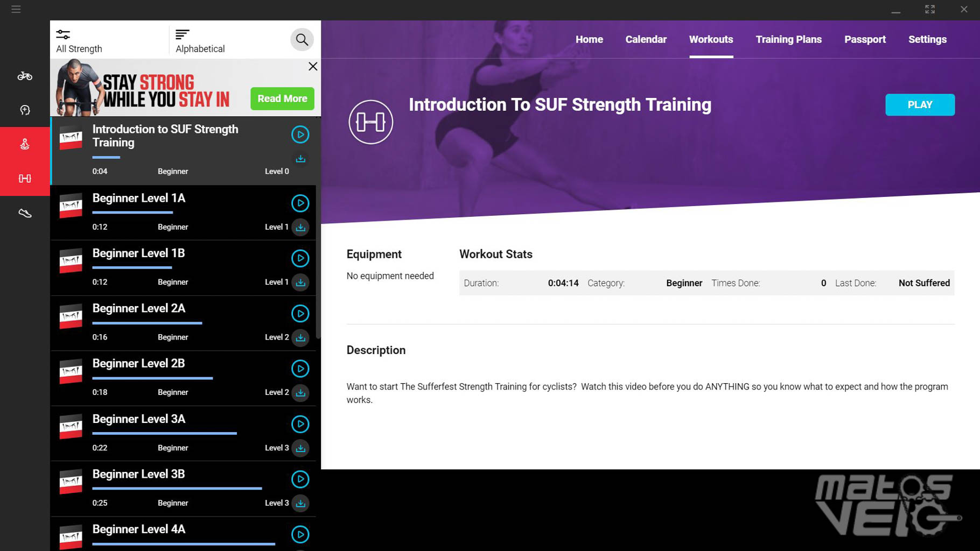Play Beginner Level 1B
980x551 pixels.
pyautogui.click(x=300, y=258)
